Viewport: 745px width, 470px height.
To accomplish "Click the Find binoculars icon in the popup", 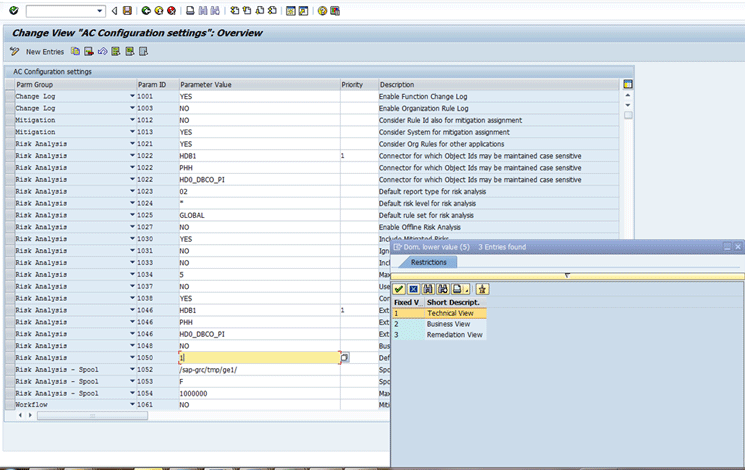I will (x=427, y=289).
